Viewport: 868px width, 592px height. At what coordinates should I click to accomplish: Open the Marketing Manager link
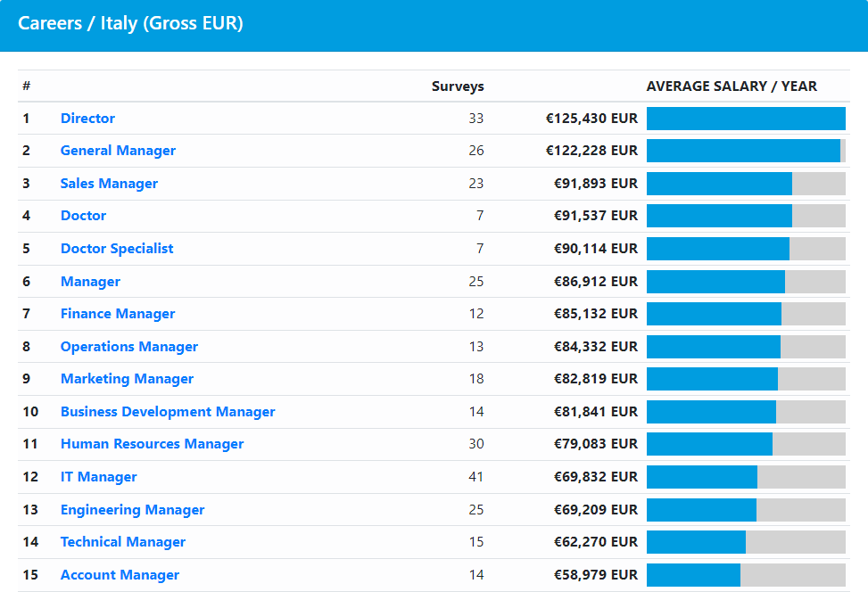tap(127, 379)
